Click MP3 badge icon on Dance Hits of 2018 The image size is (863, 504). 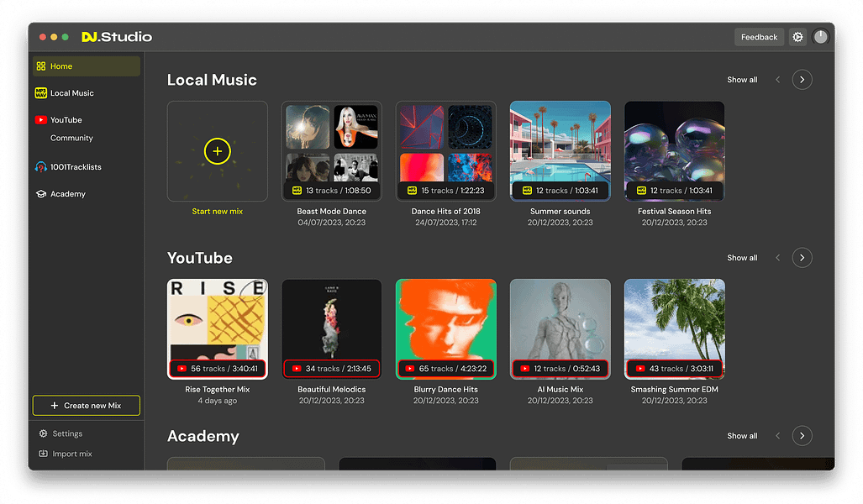[412, 191]
